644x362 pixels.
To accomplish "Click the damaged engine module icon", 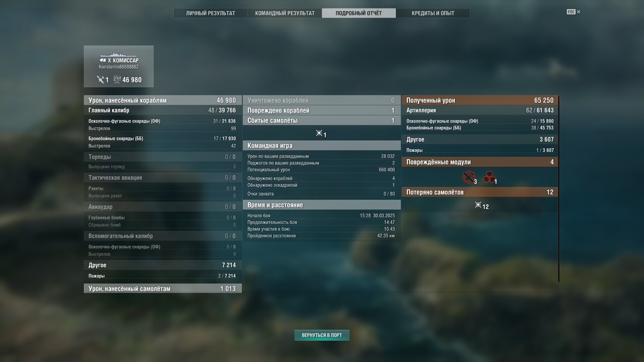I will click(489, 177).
